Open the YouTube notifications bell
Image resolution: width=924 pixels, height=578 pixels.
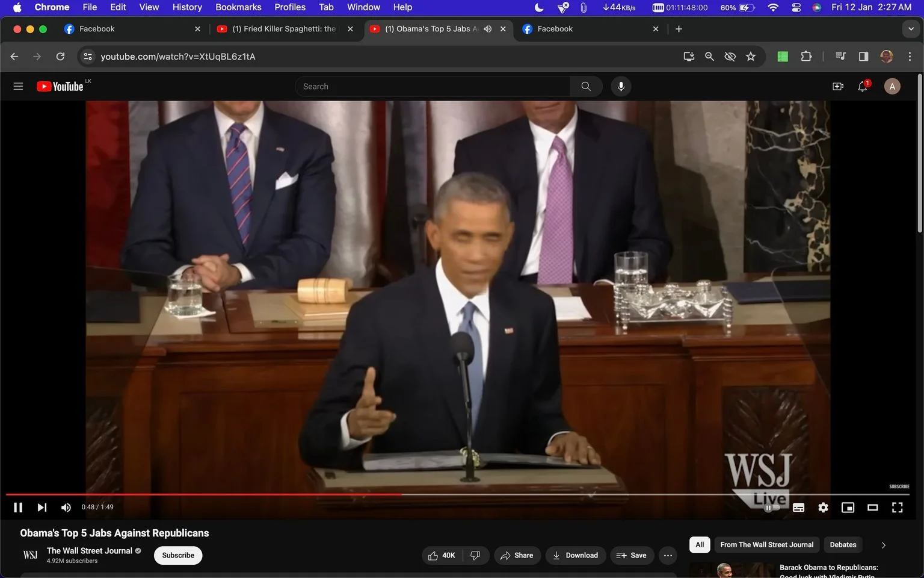(863, 86)
